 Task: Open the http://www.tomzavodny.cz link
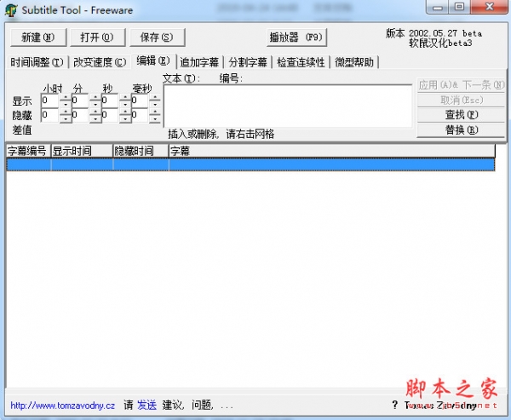point(62,406)
